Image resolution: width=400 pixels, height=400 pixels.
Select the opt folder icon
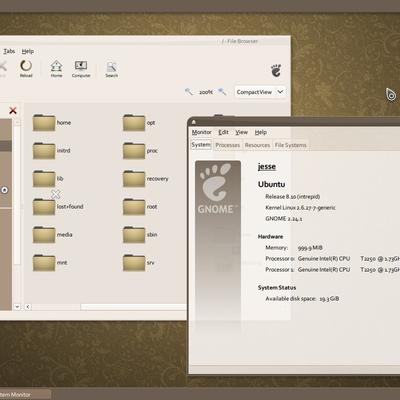(134, 123)
